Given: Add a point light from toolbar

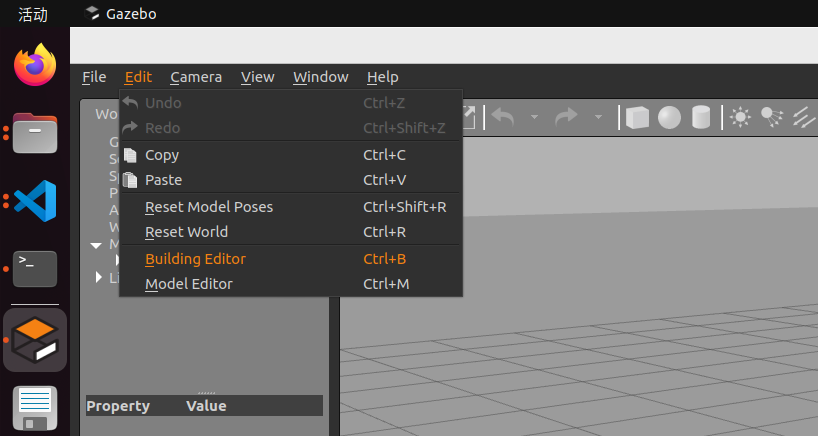Looking at the screenshot, I should coord(740,117).
